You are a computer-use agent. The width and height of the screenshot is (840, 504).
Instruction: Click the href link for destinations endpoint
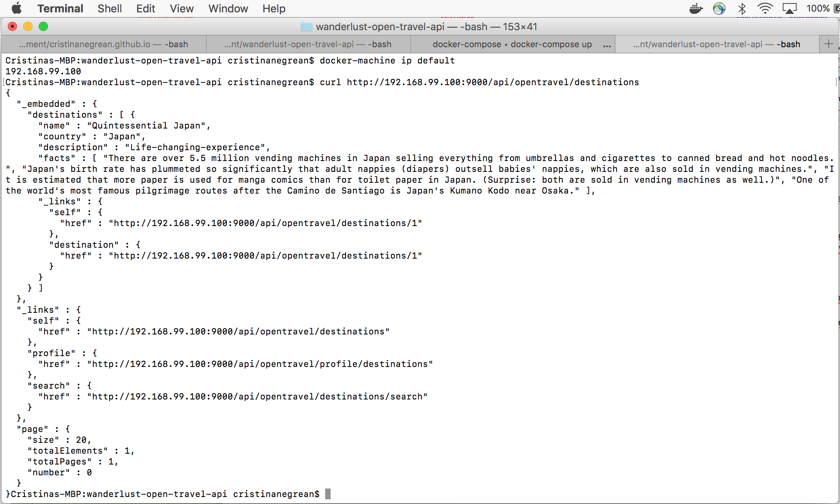[x=239, y=331]
